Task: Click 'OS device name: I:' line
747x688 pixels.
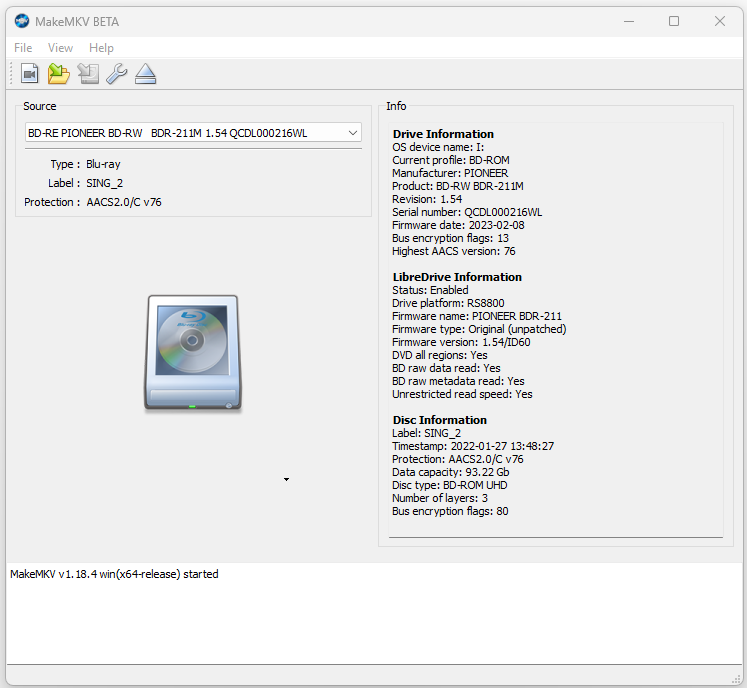Action: click(x=438, y=147)
